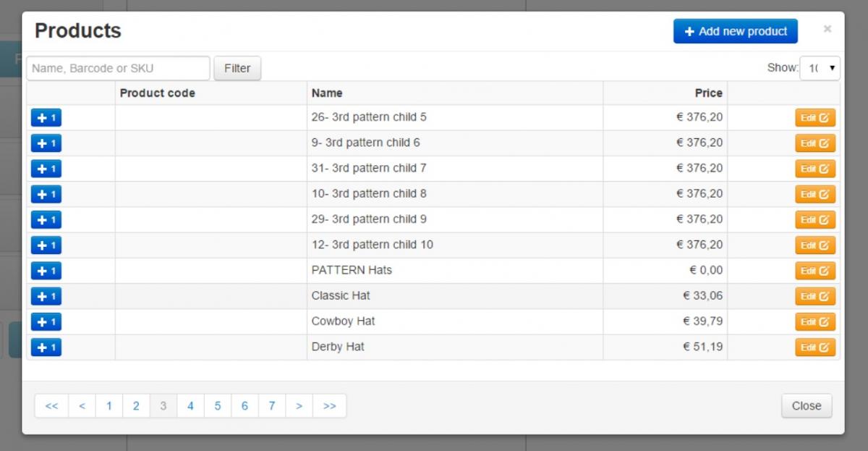This screenshot has height=451, width=868.
Task: Click the Add new product button
Action: pyautogui.click(x=736, y=31)
